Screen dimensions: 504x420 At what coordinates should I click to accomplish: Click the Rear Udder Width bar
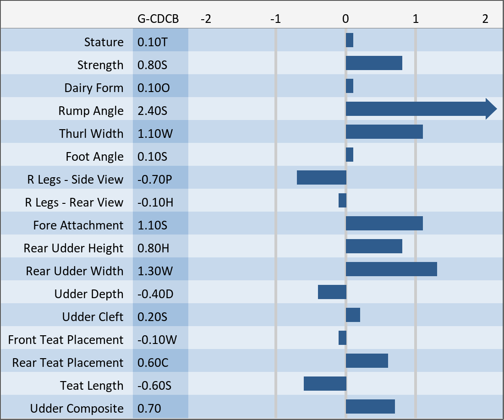click(x=391, y=269)
